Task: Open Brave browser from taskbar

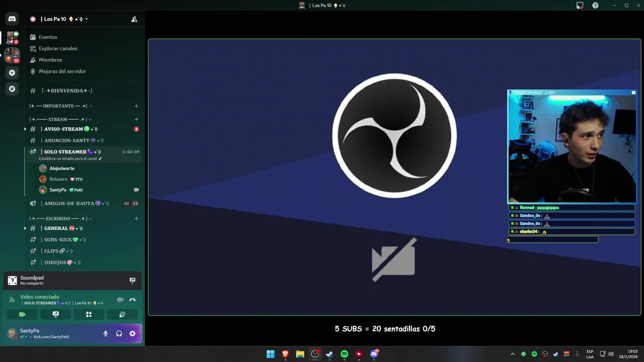Action: click(285, 354)
